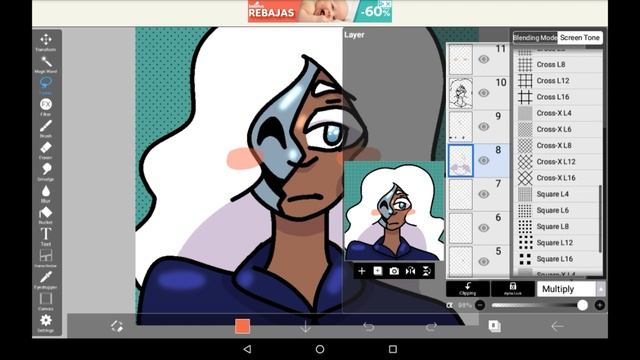Choose Square L8 screen tone
640x360 pixels.
558,227
